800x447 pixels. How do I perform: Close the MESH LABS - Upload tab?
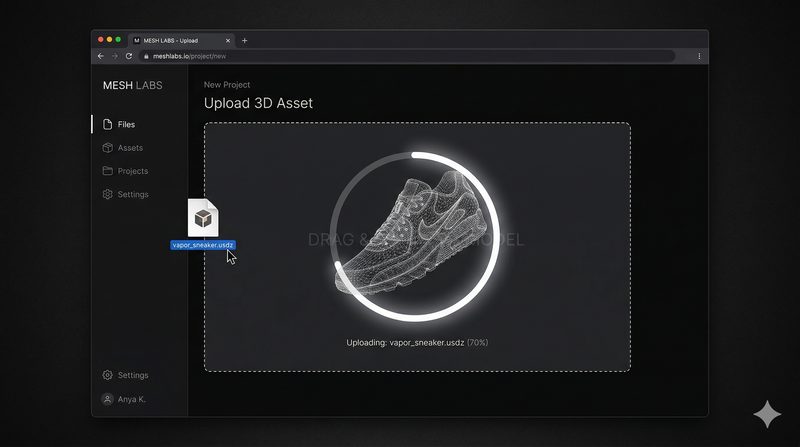[228, 40]
